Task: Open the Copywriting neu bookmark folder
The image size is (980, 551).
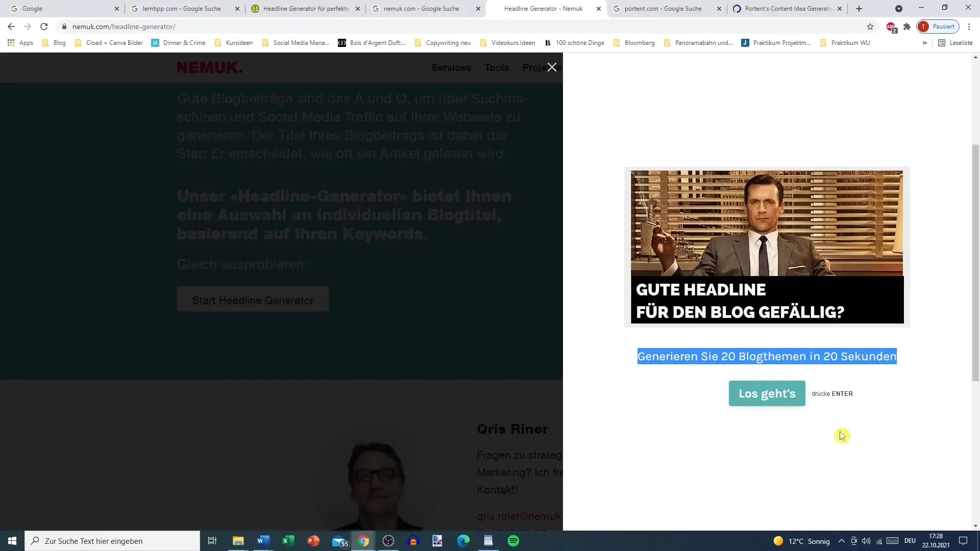Action: pos(443,43)
